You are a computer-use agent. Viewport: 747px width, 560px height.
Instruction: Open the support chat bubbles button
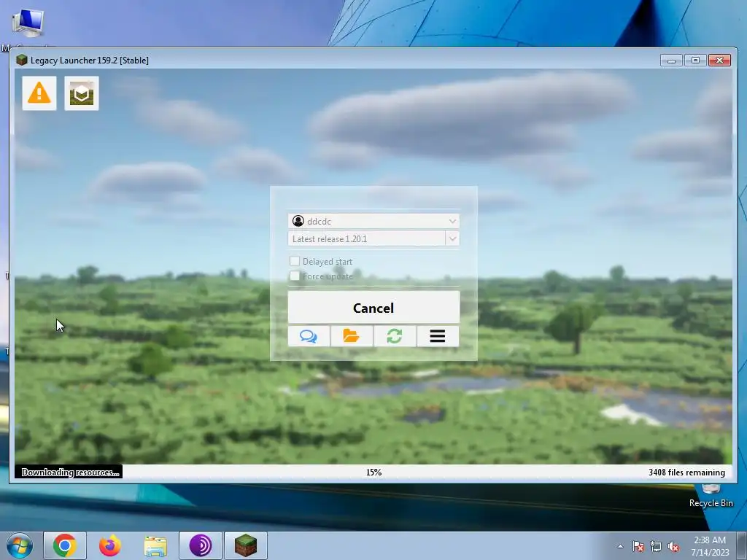tap(309, 336)
